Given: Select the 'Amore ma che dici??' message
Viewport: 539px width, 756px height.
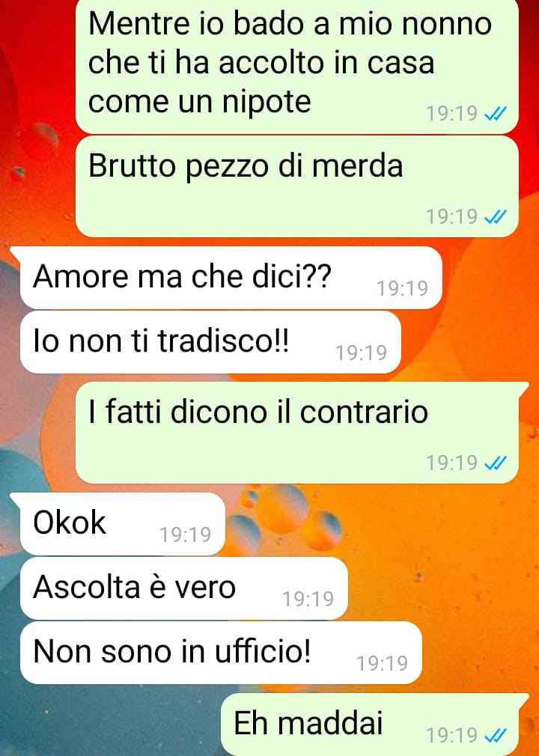Looking at the screenshot, I should pyautogui.click(x=231, y=278).
